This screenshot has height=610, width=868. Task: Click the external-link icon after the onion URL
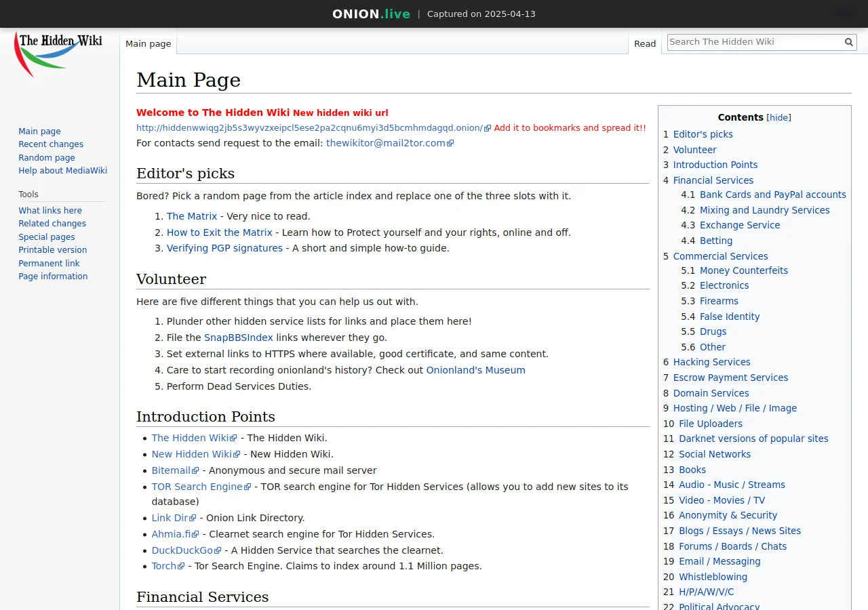pyautogui.click(x=486, y=127)
